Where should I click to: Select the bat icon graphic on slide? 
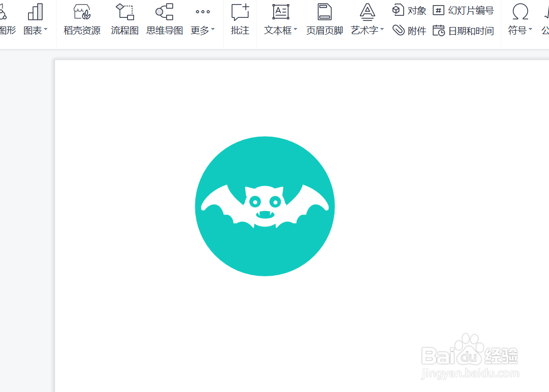click(265, 206)
